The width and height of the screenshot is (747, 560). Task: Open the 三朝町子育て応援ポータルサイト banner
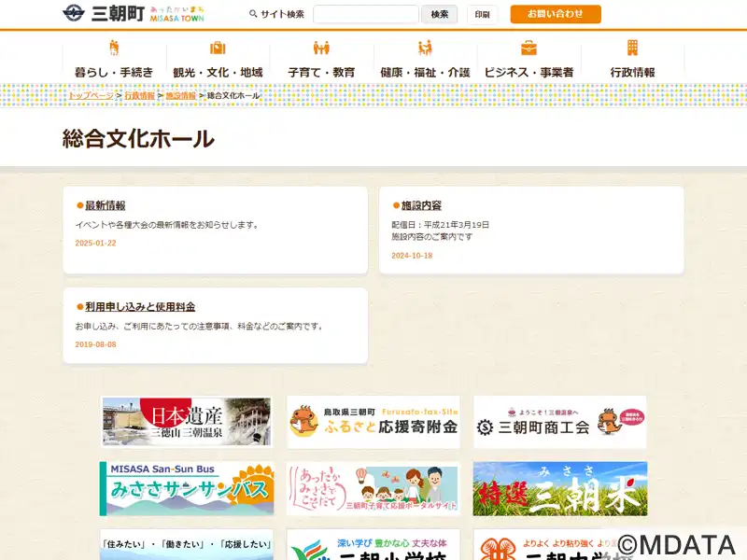(373, 488)
